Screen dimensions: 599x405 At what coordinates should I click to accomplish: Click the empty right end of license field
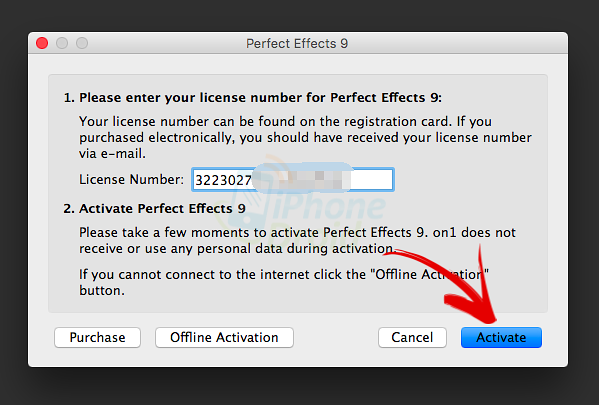coord(371,180)
